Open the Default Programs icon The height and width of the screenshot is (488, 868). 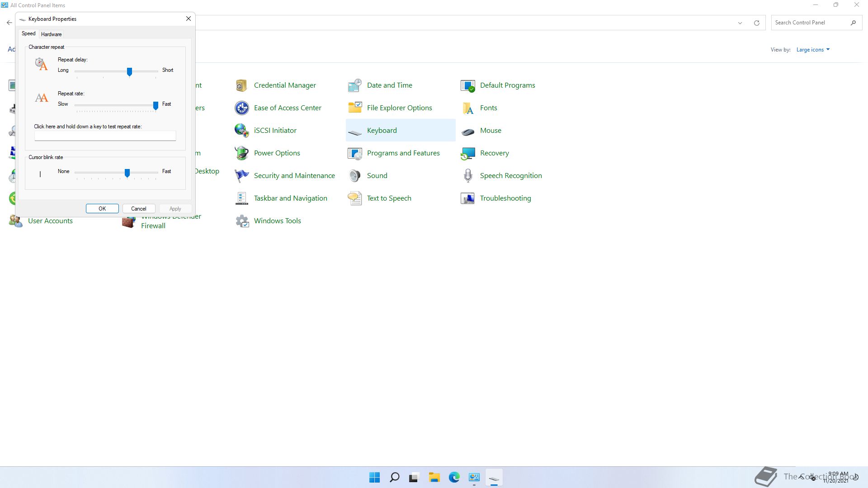coord(467,85)
